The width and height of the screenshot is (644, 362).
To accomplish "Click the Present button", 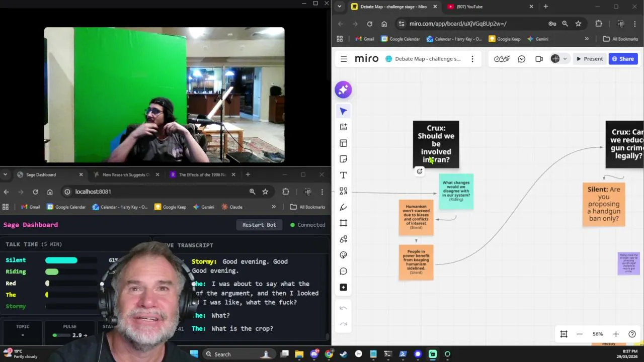I will click(x=589, y=59).
